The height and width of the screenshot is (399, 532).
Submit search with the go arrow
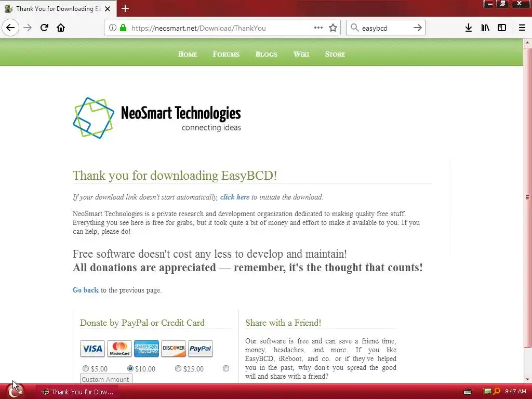[418, 28]
